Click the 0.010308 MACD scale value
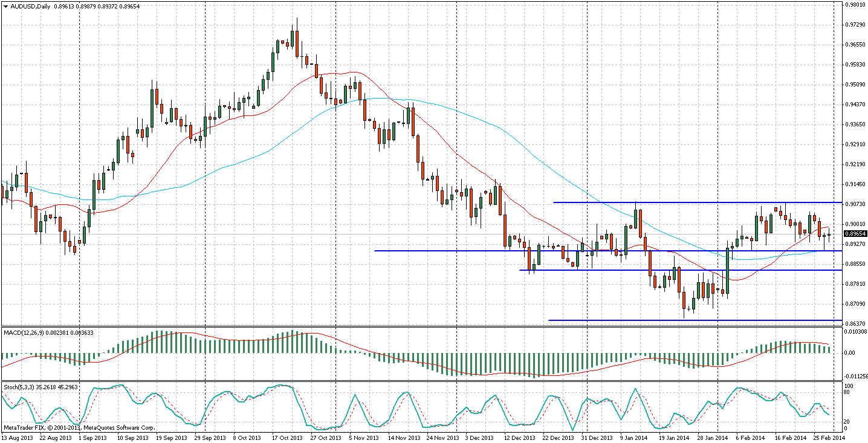The height and width of the screenshot is (443, 868). pos(855,332)
